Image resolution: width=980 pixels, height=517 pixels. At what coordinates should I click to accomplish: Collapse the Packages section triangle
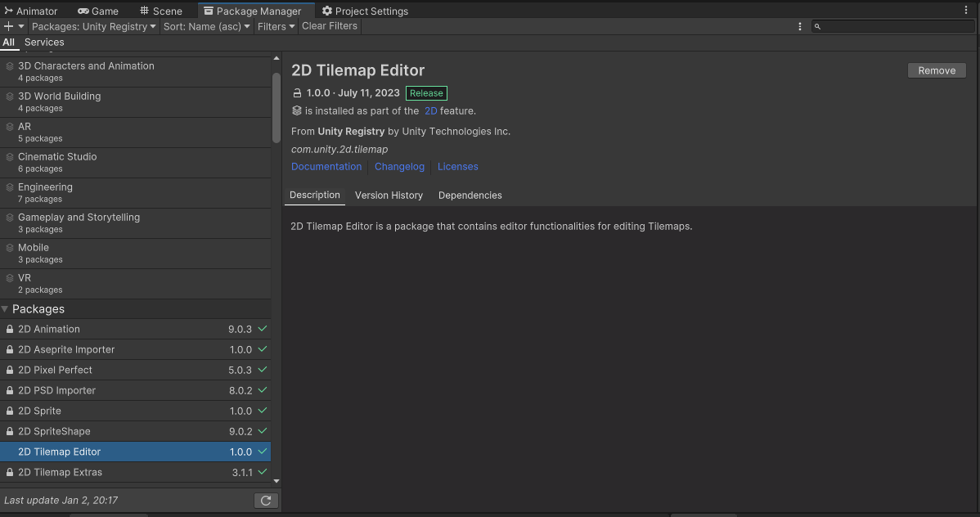[x=5, y=309]
